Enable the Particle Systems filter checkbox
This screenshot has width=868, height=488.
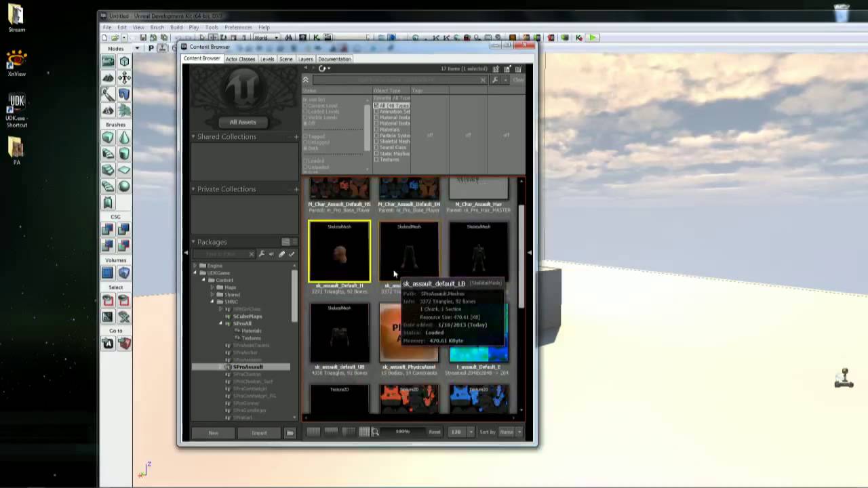coord(376,136)
